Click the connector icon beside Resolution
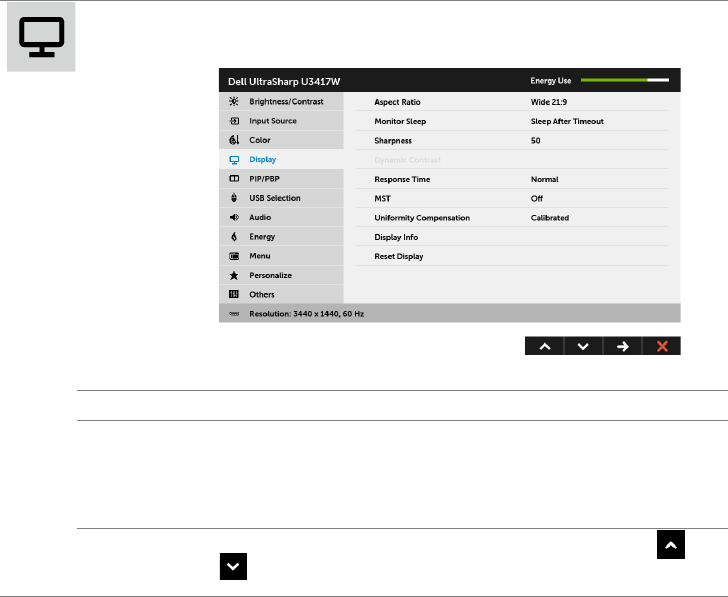Image resolution: width=728 pixels, height=597 pixels. tap(234, 314)
